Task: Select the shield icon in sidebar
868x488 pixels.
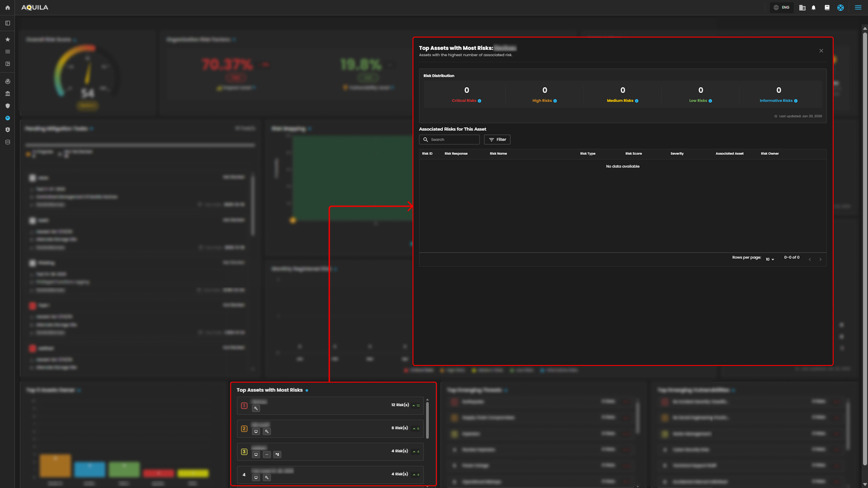Action: pos(8,106)
